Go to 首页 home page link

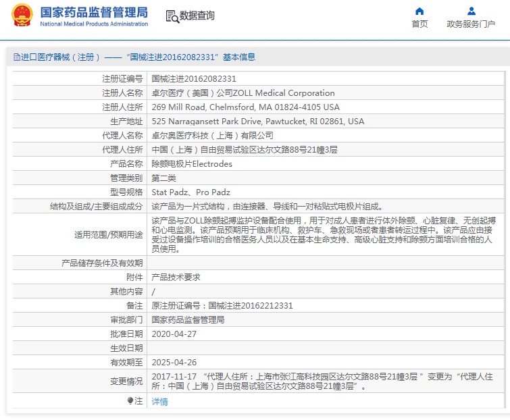[x=419, y=24]
